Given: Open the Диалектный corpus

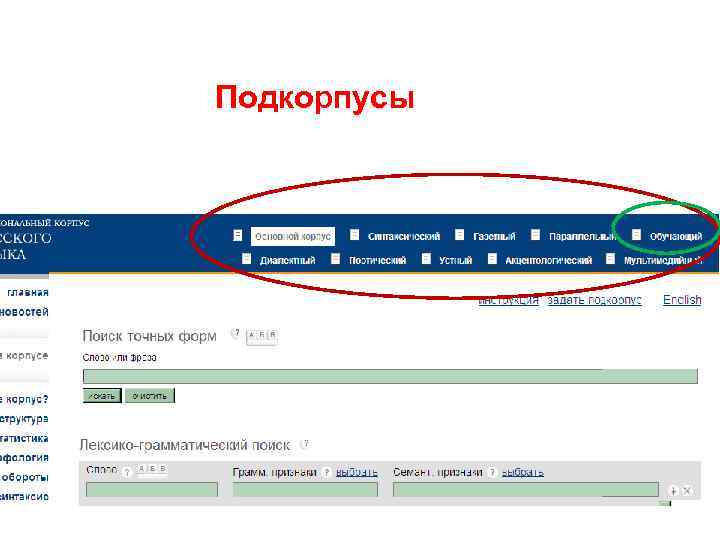Looking at the screenshot, I should point(287,260).
